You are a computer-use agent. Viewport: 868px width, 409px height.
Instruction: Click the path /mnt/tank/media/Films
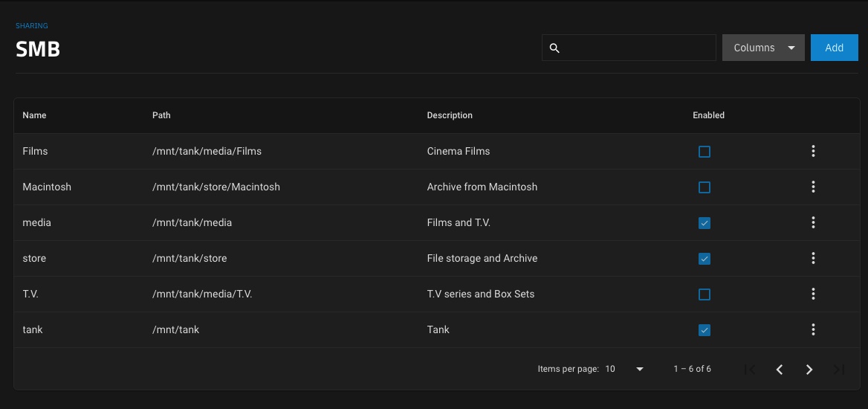click(x=207, y=151)
